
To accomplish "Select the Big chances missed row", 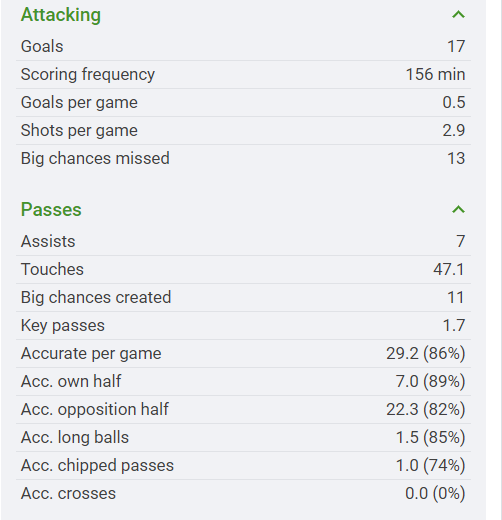I will point(243,158).
